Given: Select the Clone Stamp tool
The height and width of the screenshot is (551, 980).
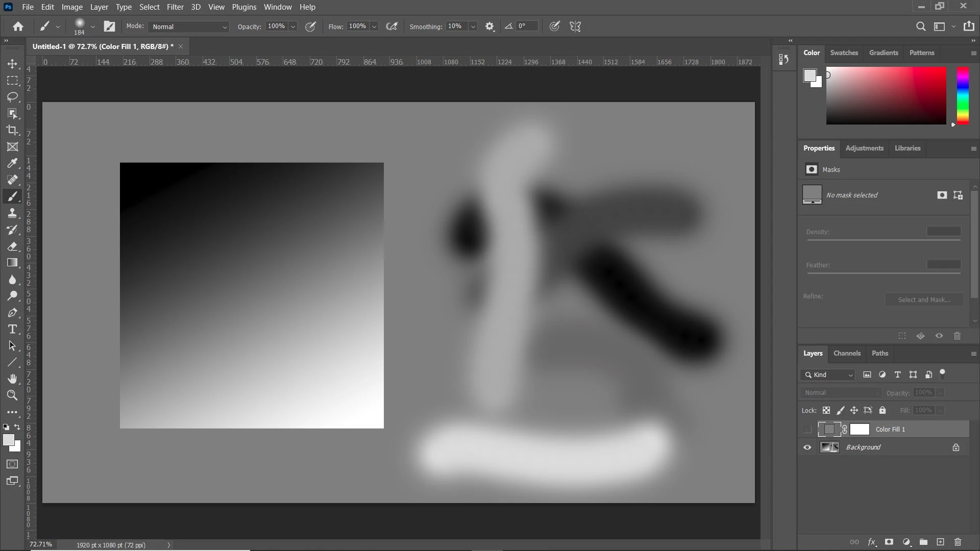Looking at the screenshot, I should pos(12,213).
